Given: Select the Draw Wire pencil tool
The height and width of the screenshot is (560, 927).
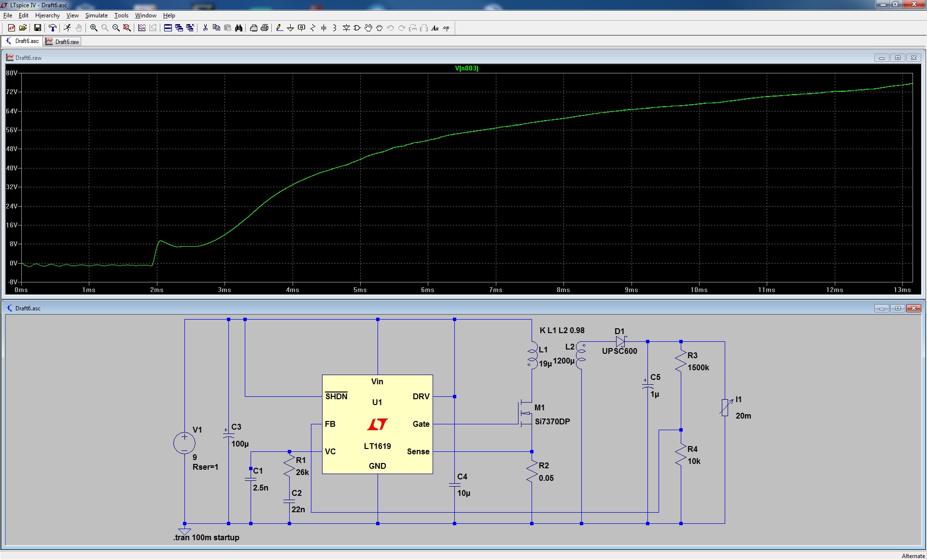Looking at the screenshot, I should click(x=280, y=28).
